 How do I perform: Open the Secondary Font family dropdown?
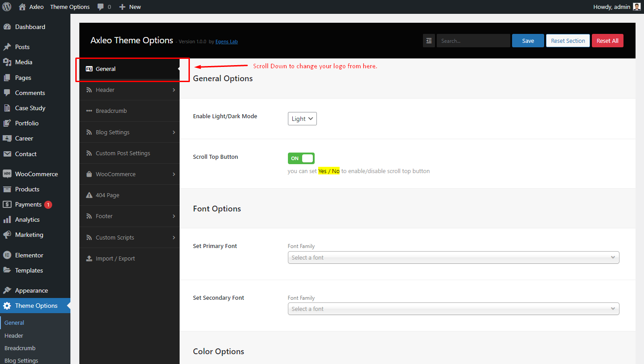coord(453,309)
